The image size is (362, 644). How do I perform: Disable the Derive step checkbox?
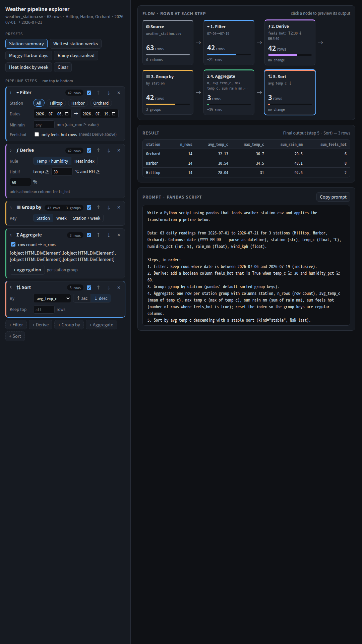(89, 151)
